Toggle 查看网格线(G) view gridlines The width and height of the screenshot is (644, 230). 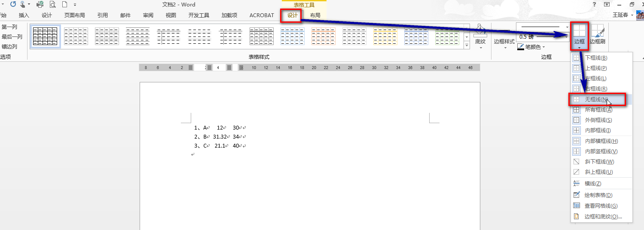click(601, 206)
